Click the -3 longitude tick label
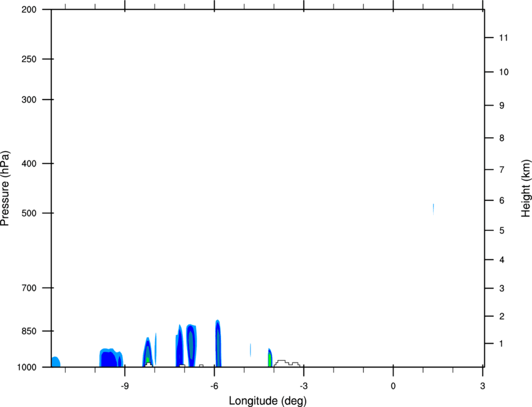Viewport: 532px width, 407px height. (304, 386)
